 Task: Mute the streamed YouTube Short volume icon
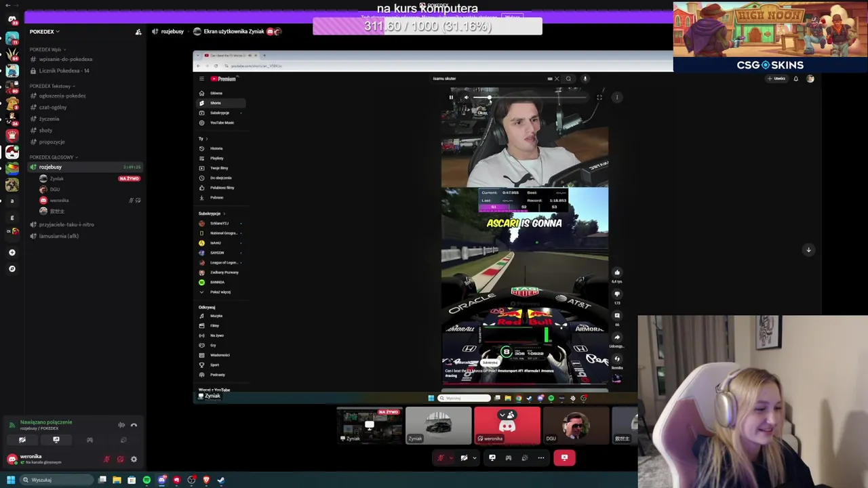(466, 98)
